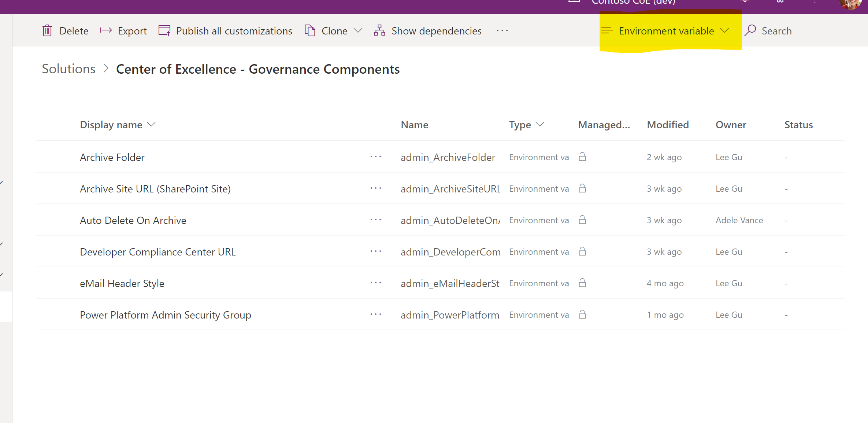
Task: Open the ellipsis menu on admin_ArchiveFolder row
Action: click(376, 157)
